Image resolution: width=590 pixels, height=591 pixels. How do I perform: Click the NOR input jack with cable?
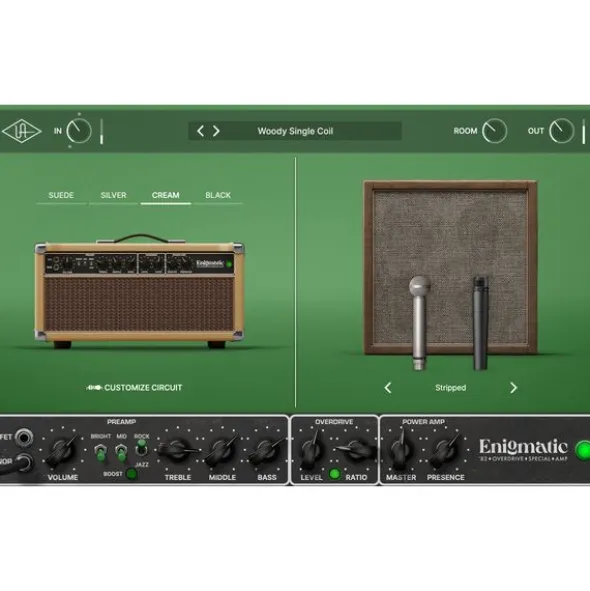point(23,463)
